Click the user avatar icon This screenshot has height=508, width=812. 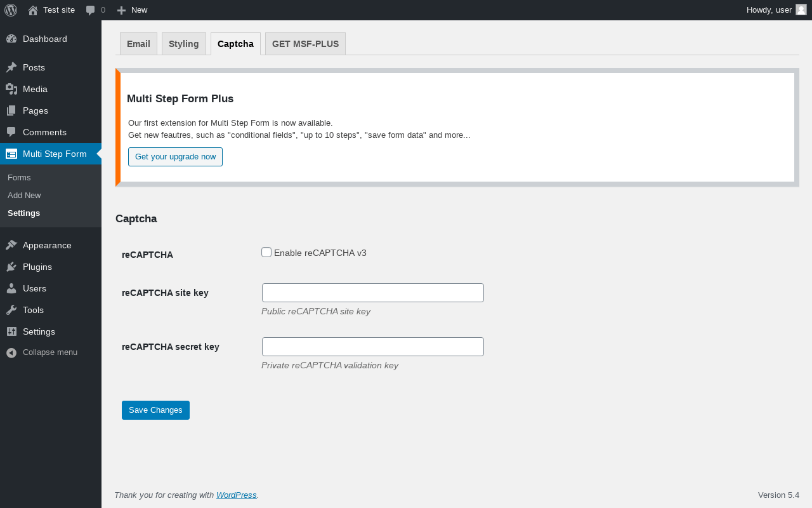click(801, 10)
